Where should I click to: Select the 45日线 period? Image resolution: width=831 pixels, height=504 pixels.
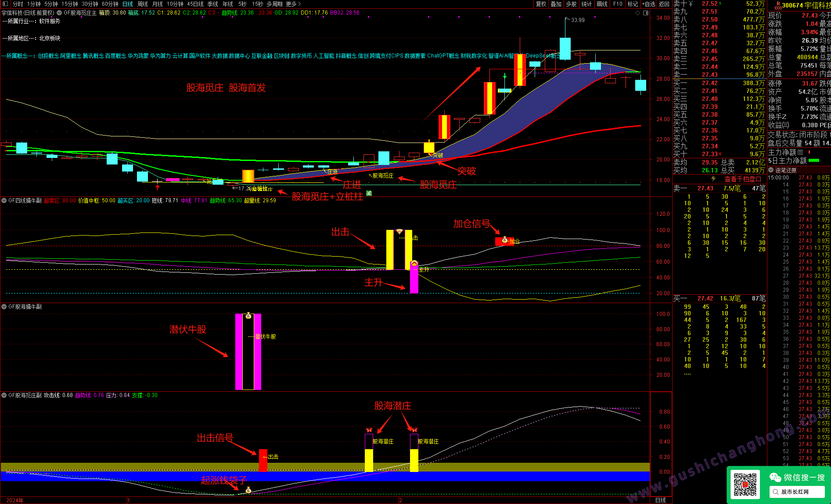click(x=195, y=4)
